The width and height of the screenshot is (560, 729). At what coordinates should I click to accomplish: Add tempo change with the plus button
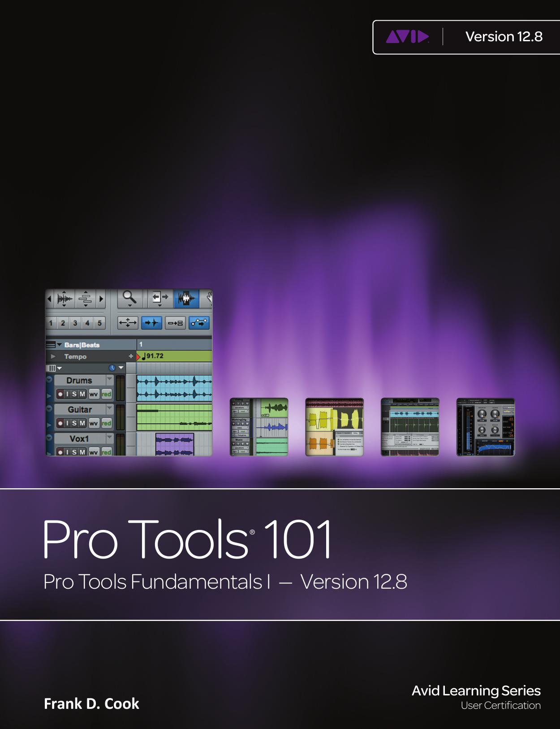(x=131, y=356)
